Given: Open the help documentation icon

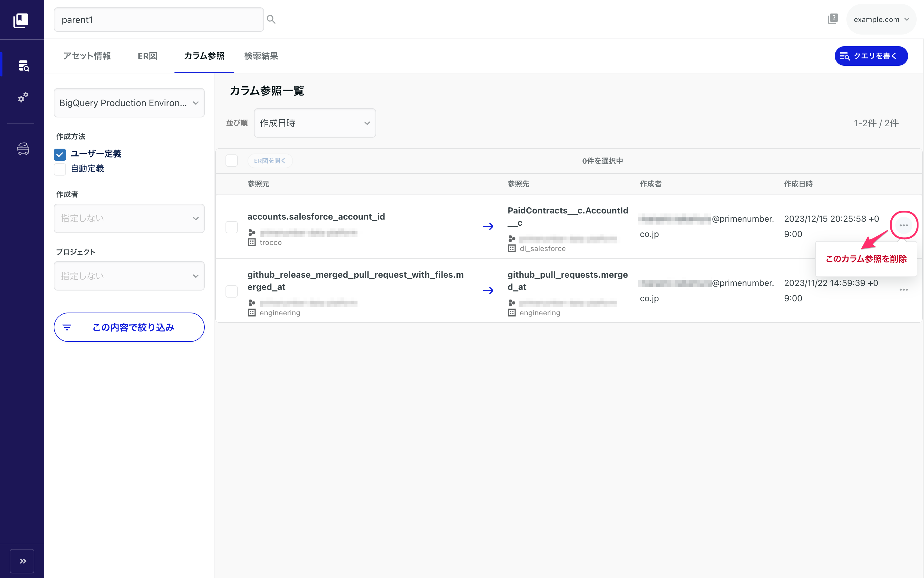Looking at the screenshot, I should point(832,19).
